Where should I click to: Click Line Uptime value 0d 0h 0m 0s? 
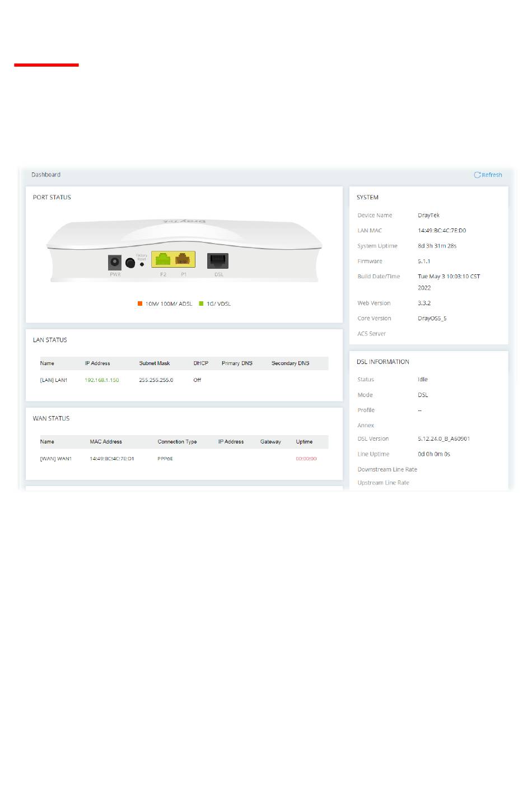(x=434, y=454)
